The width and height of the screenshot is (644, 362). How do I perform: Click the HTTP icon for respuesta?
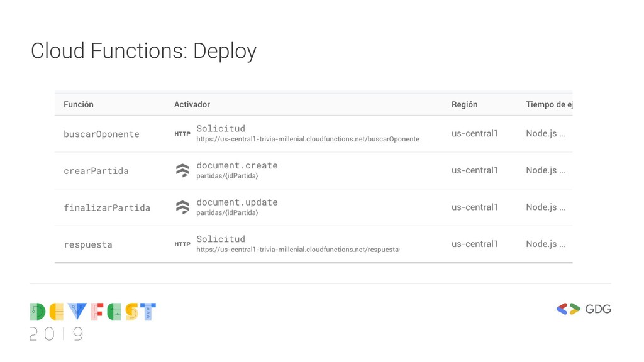click(x=182, y=244)
